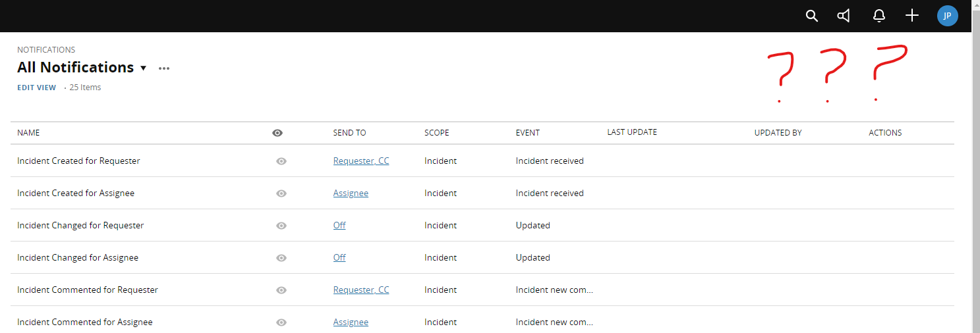Open Off link for Incident Changed for Assignee
The image size is (980, 333).
339,257
